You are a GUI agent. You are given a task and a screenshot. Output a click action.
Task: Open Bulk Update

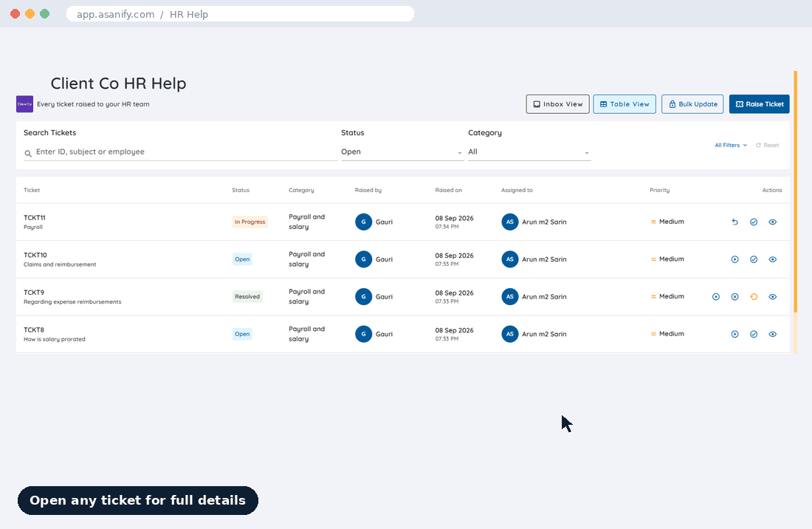click(x=692, y=104)
